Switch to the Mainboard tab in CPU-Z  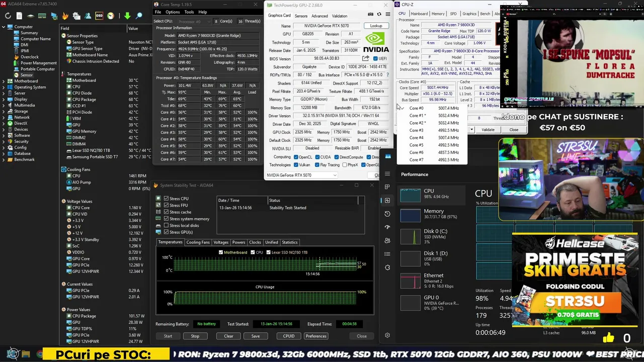419,14
